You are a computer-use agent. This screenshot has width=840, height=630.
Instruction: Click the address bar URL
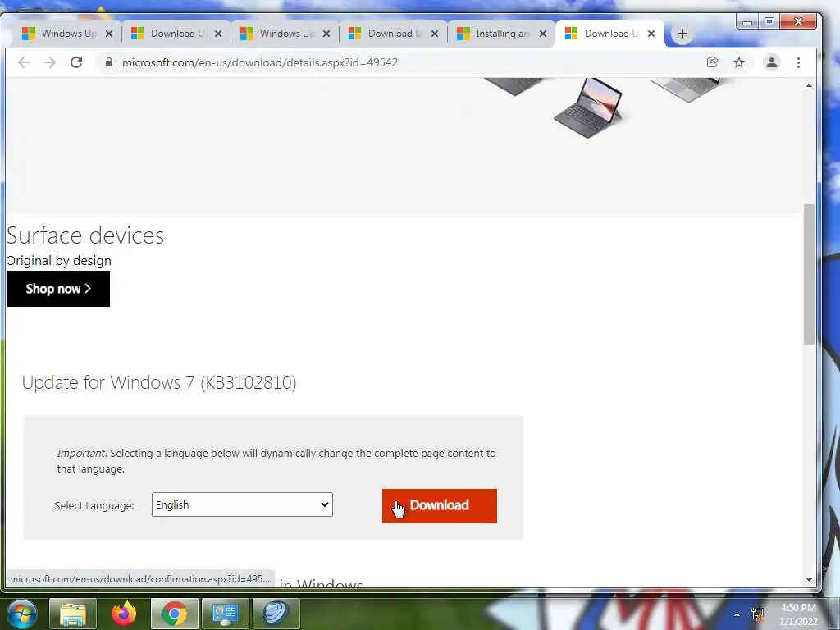(x=260, y=62)
